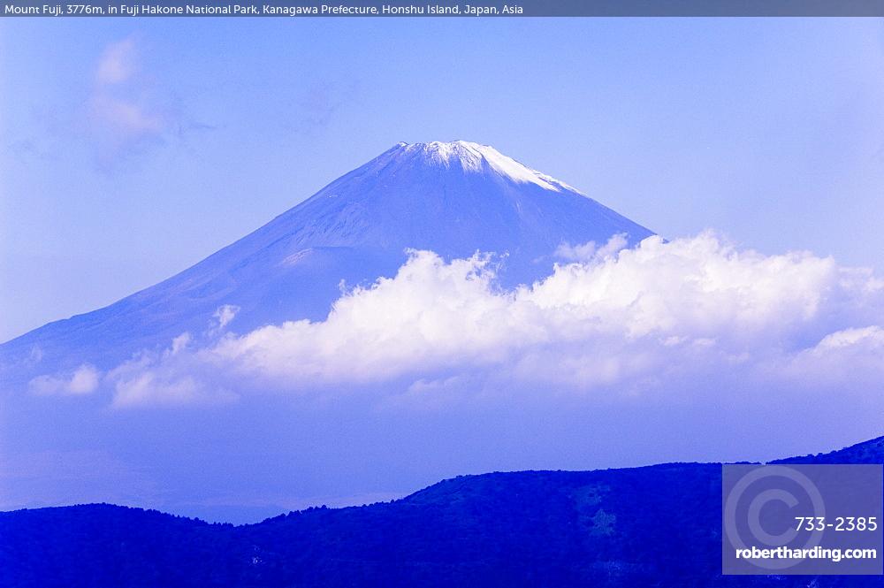Click the gray watermark box background

point(849,486)
